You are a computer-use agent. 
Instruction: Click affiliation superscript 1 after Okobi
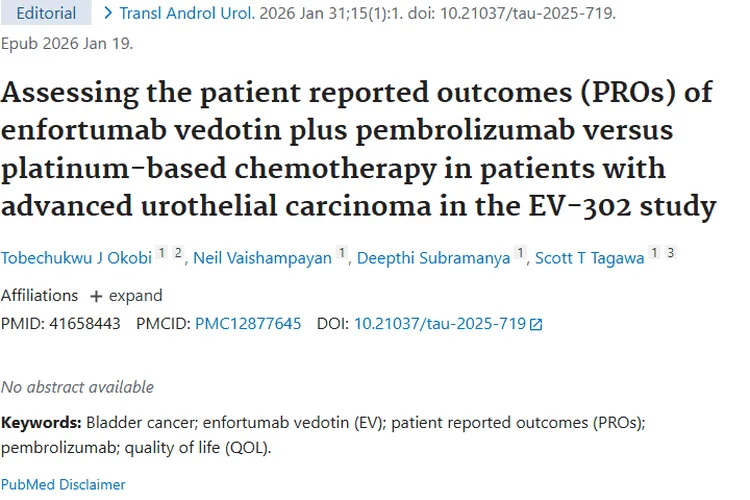pyautogui.click(x=161, y=253)
